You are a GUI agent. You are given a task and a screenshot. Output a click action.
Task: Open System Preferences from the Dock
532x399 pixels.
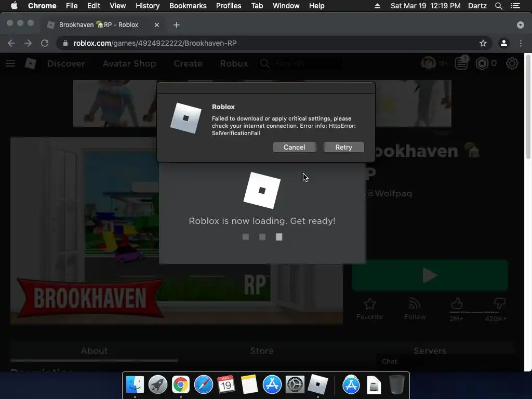295,385
